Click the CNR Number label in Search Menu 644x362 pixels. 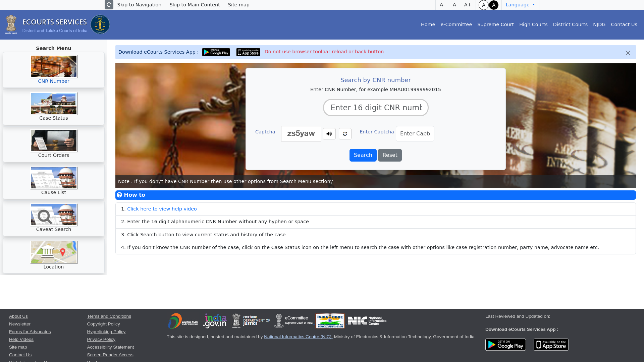coord(54,81)
